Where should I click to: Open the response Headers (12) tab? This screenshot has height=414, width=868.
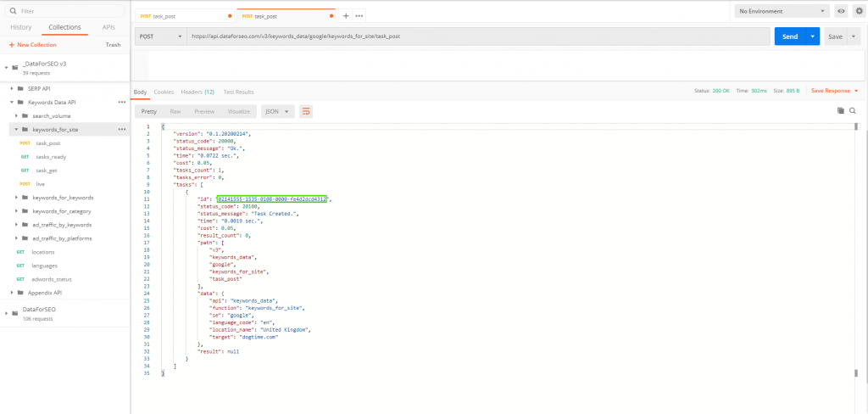198,92
